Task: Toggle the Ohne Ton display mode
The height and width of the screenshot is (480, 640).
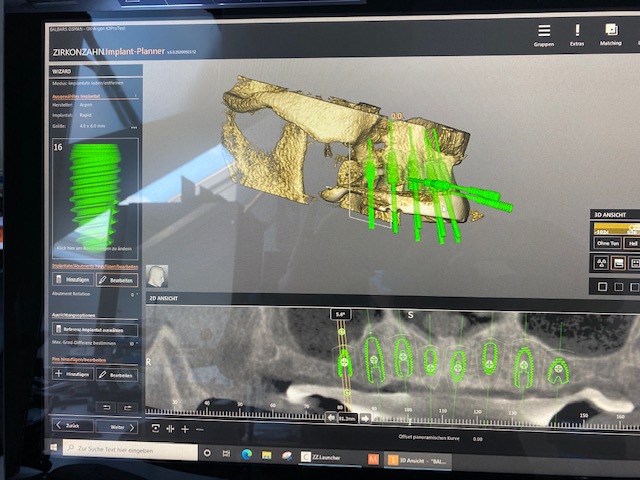Action: coord(606,242)
